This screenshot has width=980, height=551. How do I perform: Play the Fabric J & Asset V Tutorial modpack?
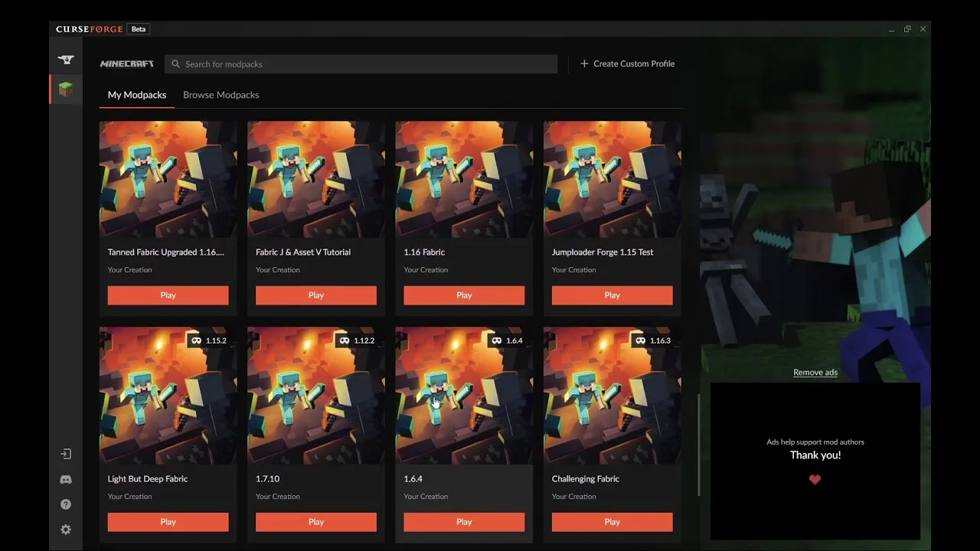coord(316,295)
